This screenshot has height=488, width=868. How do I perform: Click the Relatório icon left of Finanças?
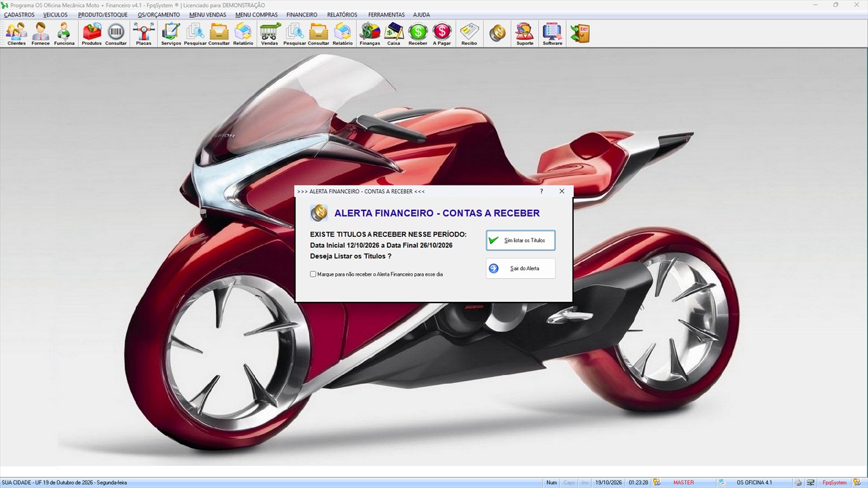coord(342,34)
